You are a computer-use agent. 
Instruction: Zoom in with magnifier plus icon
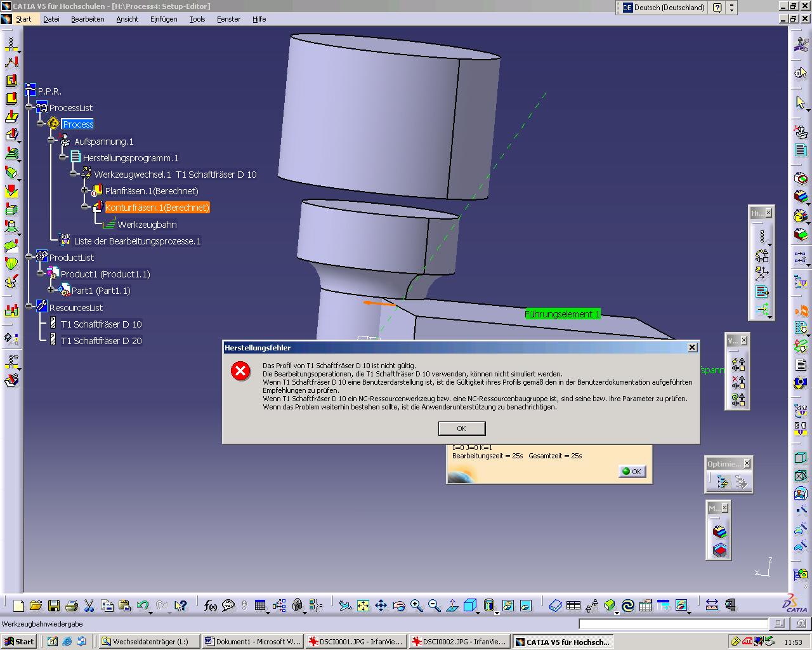pos(416,606)
